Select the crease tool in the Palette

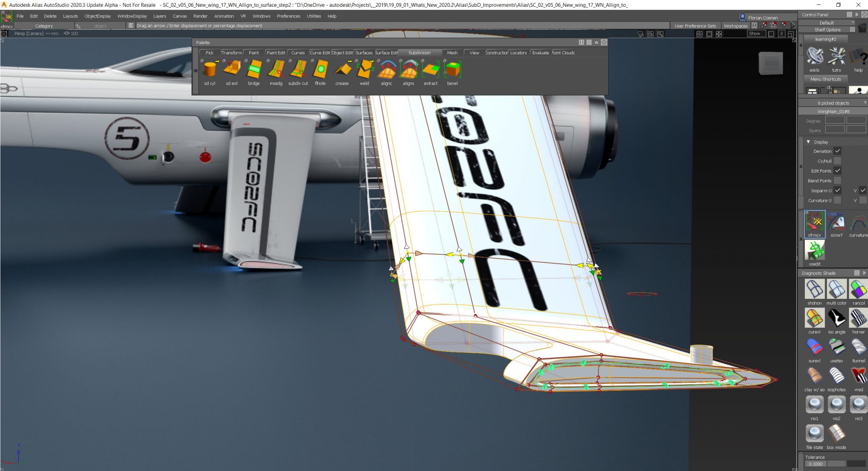[342, 70]
